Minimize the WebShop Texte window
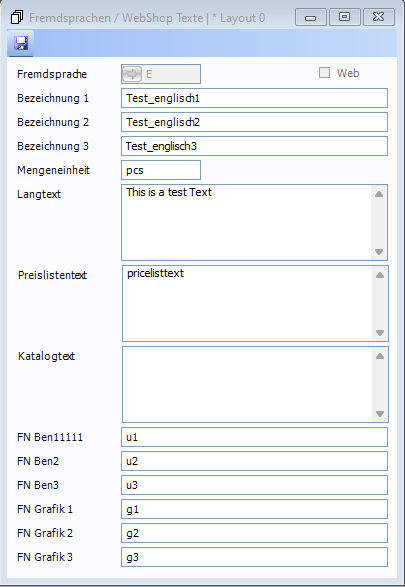 [x=311, y=17]
